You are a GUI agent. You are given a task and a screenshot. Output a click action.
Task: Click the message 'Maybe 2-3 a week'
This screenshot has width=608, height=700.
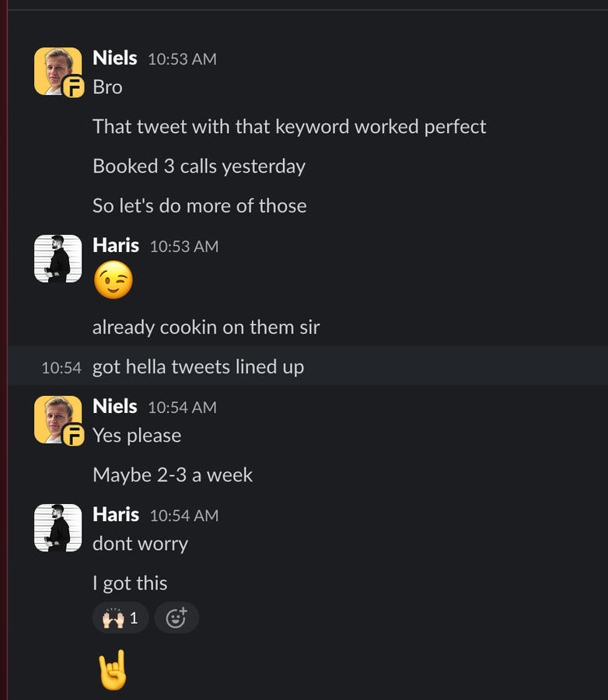(173, 474)
